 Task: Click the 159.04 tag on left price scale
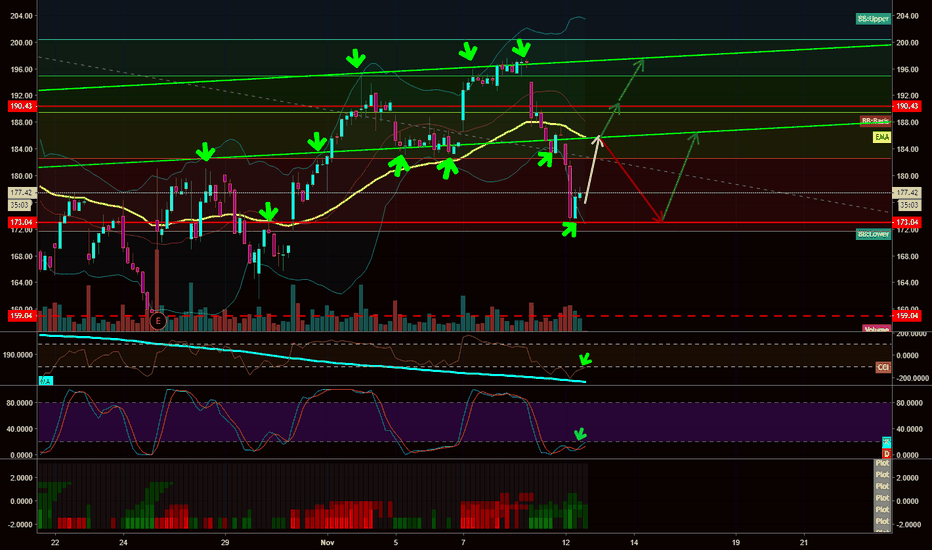[x=21, y=316]
